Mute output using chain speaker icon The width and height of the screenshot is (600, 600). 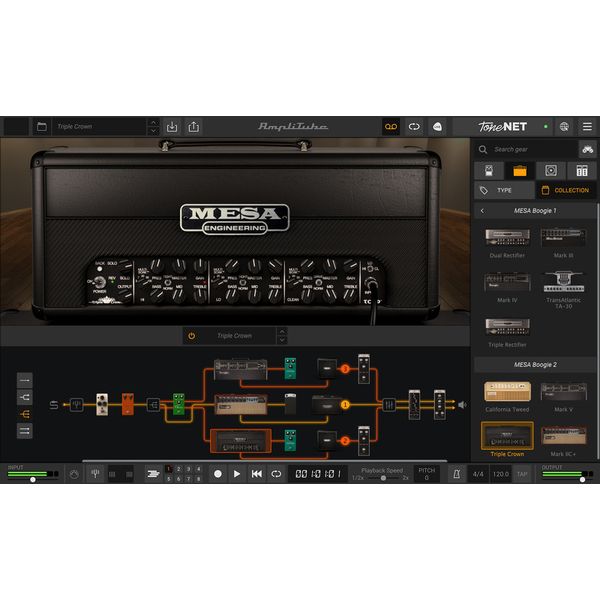coord(462,404)
